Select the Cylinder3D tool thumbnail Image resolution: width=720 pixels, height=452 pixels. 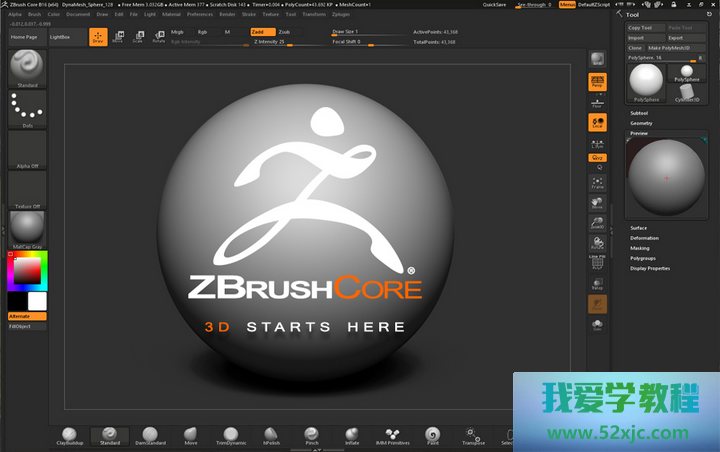[x=686, y=90]
